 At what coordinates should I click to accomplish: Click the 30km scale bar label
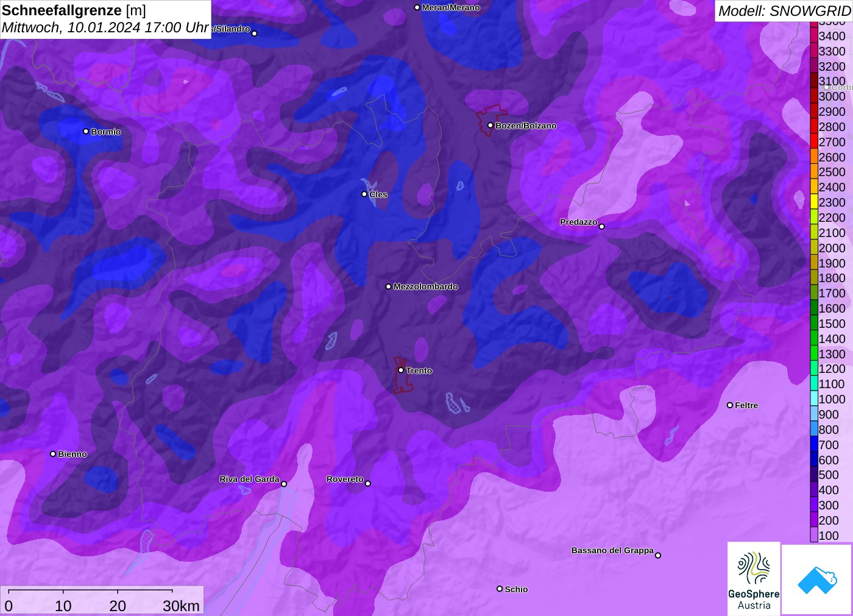point(181,606)
